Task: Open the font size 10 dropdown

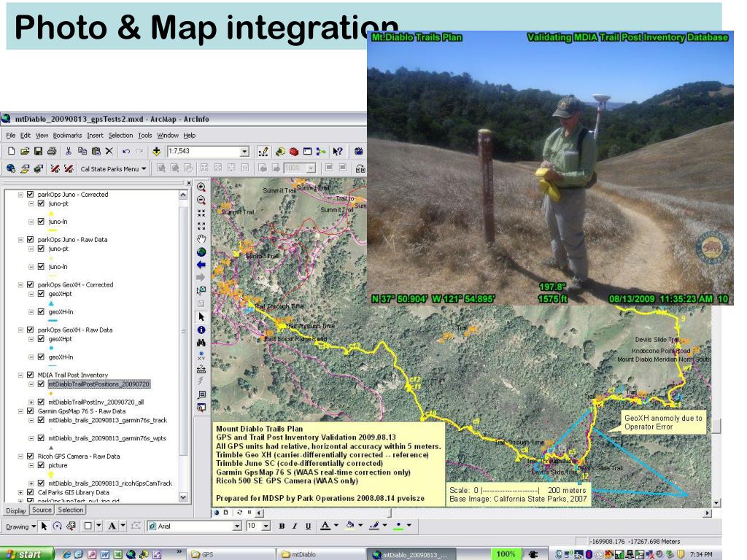Action: (266, 526)
